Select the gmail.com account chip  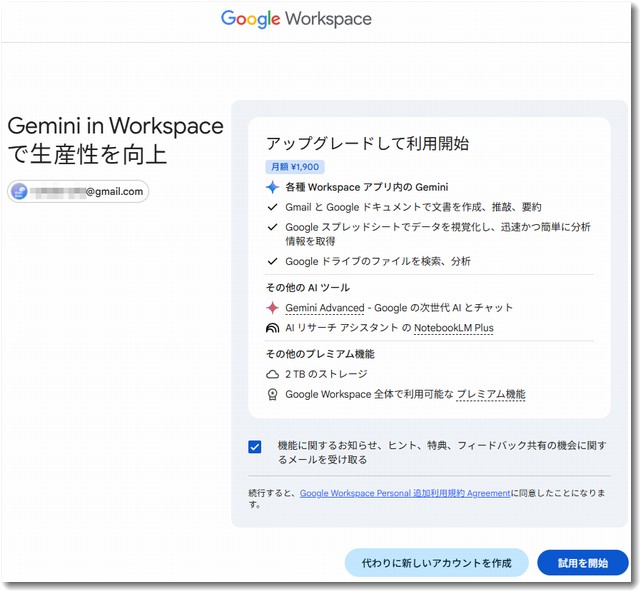pyautogui.click(x=78, y=192)
